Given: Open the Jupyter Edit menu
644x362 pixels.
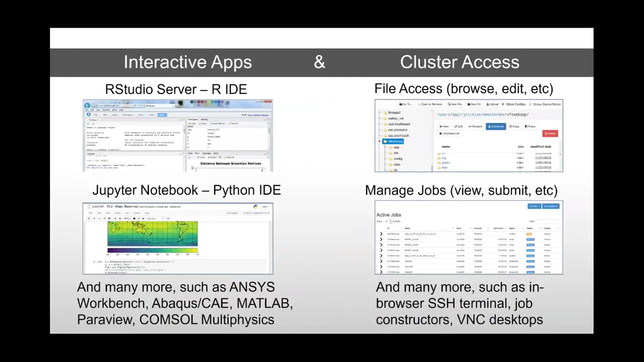Looking at the screenshot, I should tap(99, 213).
